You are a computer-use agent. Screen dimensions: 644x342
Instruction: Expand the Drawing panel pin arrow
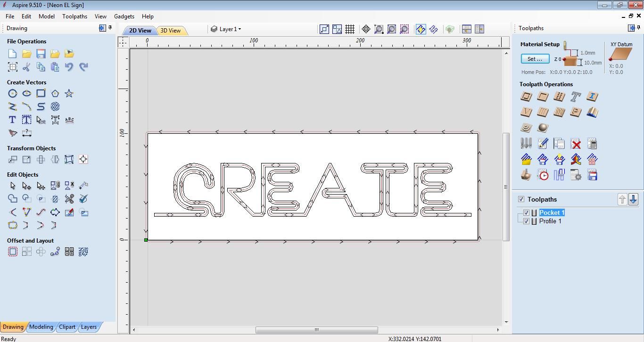(102, 28)
